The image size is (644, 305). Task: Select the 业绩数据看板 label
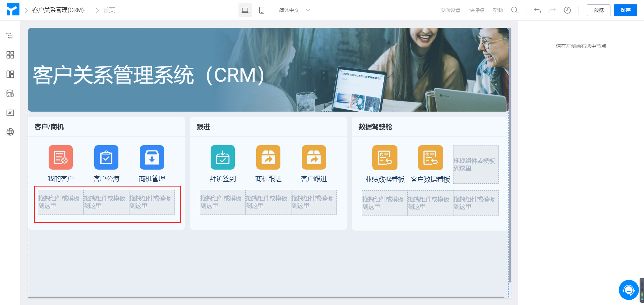pos(385,179)
